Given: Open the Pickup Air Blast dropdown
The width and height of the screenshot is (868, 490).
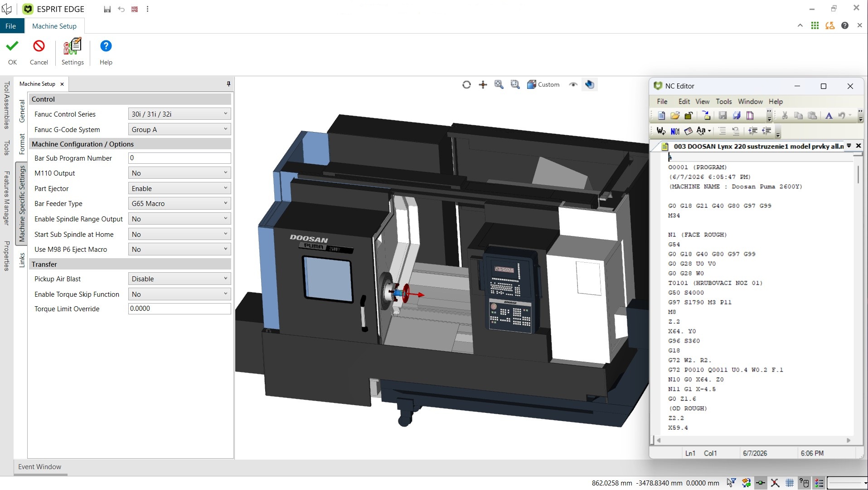Looking at the screenshot, I should pos(179,279).
